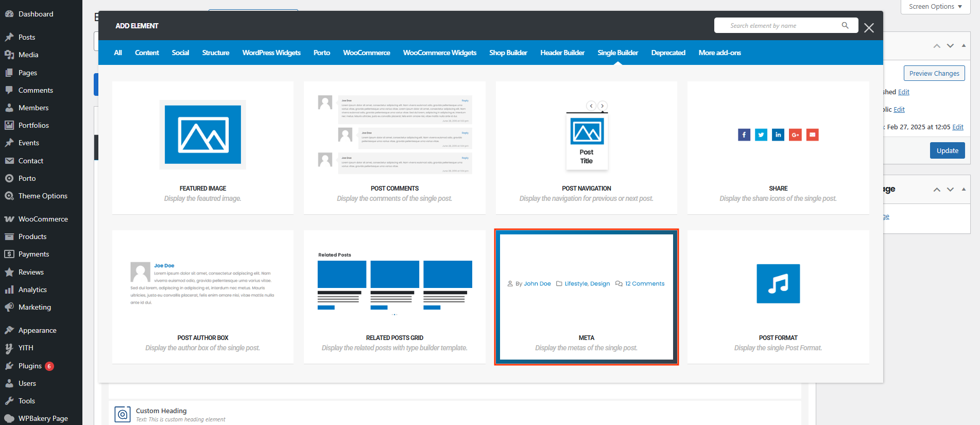980x425 pixels.
Task: Click the Update button
Action: pyautogui.click(x=948, y=150)
